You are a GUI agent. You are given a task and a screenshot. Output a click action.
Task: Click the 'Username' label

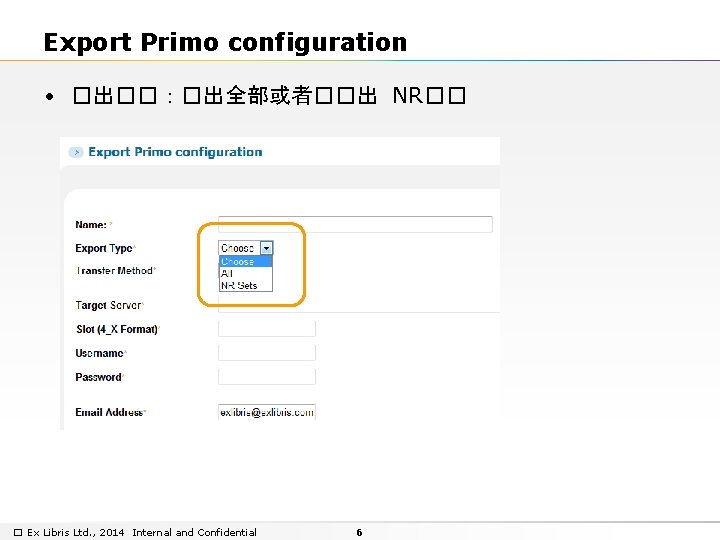click(x=99, y=353)
